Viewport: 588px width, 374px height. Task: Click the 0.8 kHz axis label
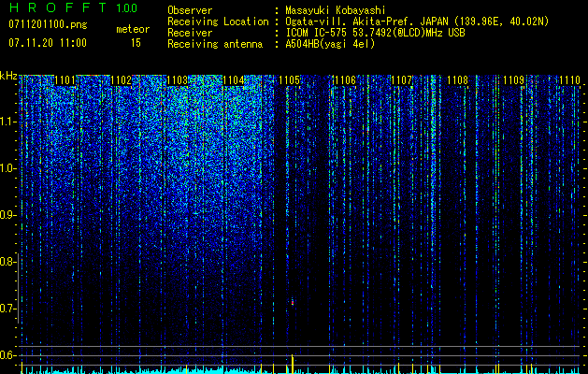7,262
